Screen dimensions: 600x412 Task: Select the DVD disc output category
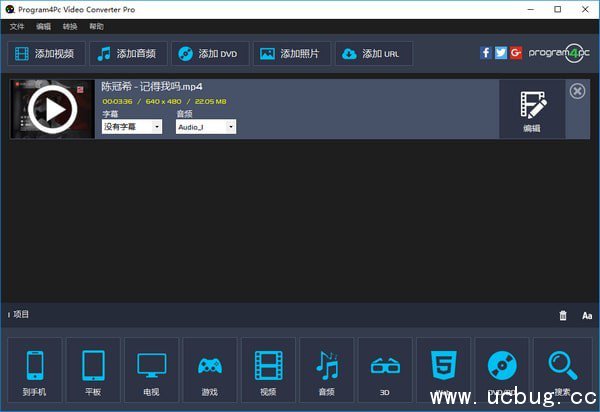pos(502,370)
